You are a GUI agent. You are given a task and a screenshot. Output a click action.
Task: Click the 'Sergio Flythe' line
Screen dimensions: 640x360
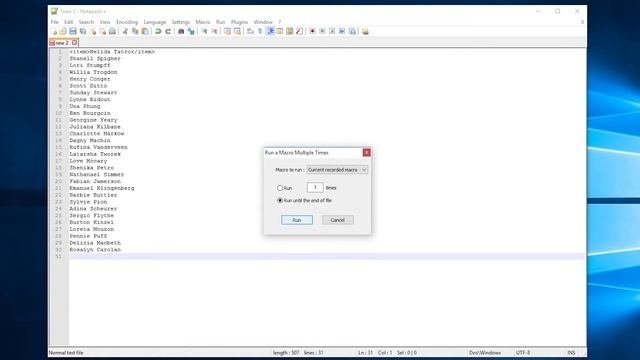[91, 216]
